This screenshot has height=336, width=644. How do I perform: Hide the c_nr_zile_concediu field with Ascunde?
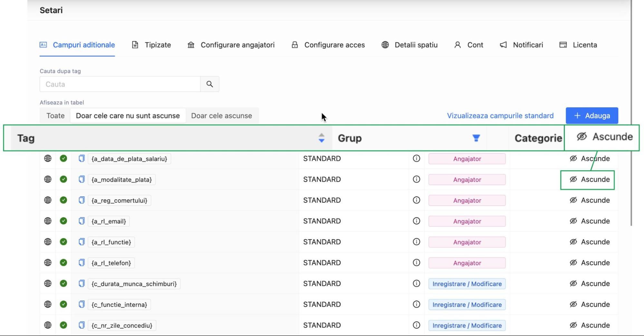(x=590, y=325)
